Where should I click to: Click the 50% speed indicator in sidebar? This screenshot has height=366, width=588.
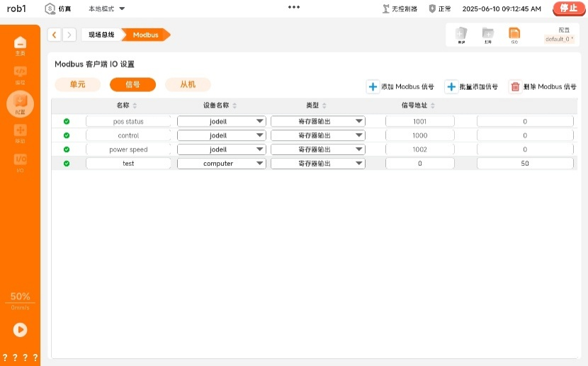[20, 297]
